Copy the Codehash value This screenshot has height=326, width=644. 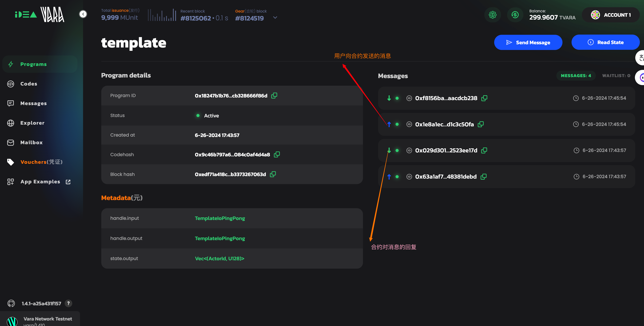277,154
